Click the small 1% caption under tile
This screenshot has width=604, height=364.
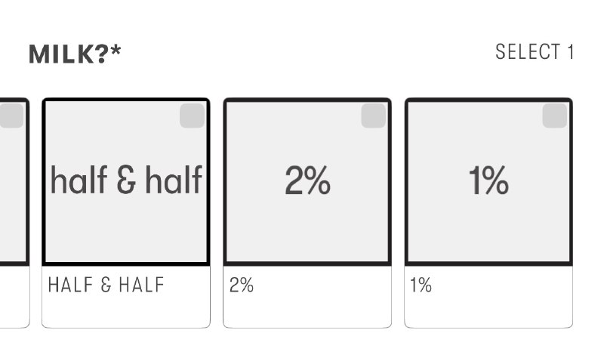click(421, 285)
